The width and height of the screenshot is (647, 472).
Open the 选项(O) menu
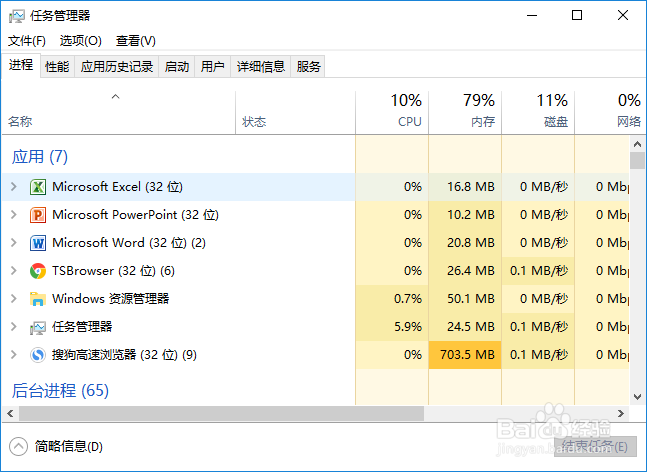point(80,41)
